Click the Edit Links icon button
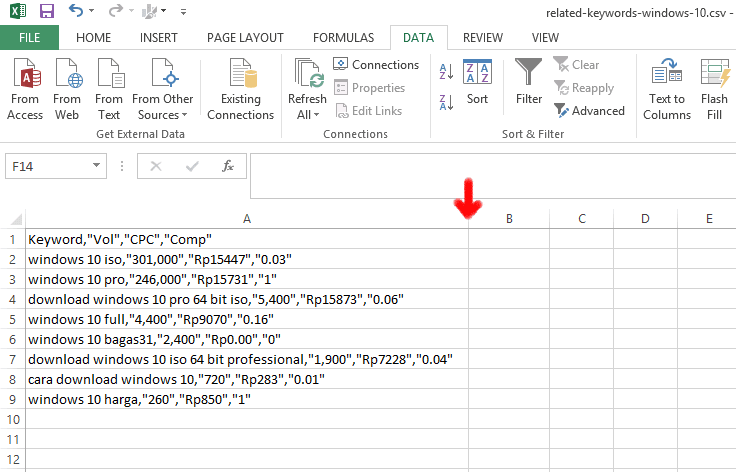736x472 pixels. pyautogui.click(x=342, y=111)
